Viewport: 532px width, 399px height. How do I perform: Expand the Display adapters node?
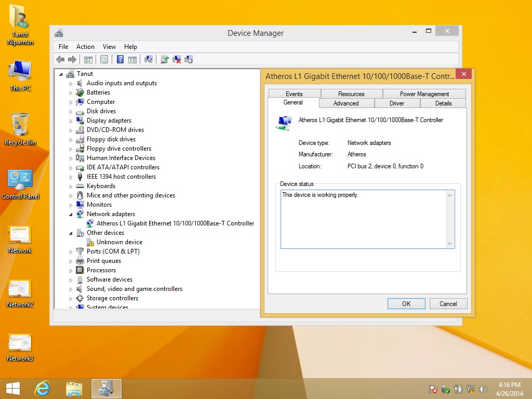point(71,121)
